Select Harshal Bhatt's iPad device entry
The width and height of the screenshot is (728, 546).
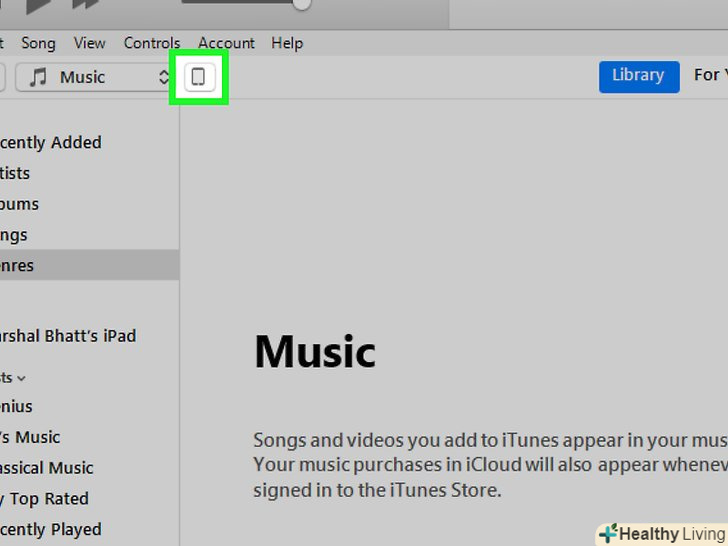pos(68,336)
